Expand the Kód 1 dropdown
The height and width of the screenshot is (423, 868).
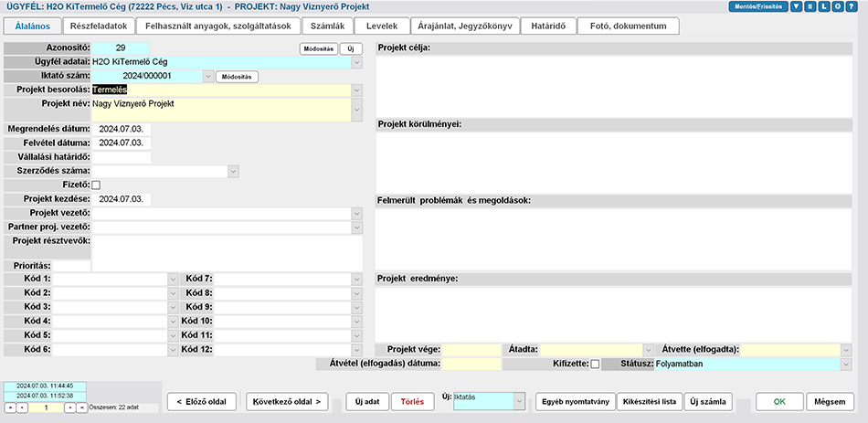173,279
